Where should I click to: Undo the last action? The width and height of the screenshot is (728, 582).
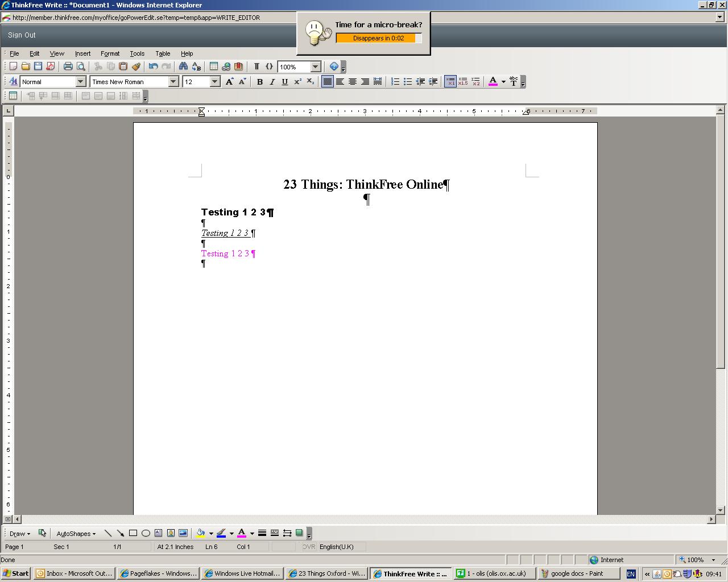point(153,66)
